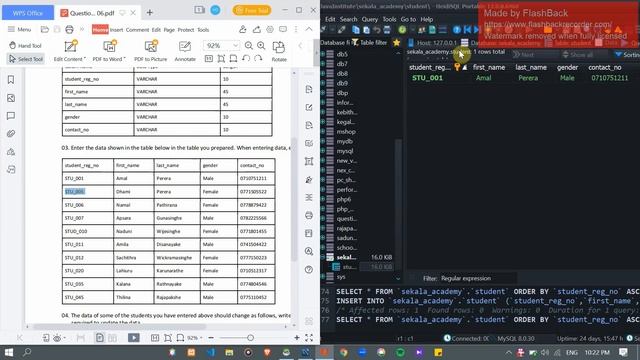This screenshot has width=640, height=360.
Task: Open the Help menu in HeidiSQL
Action: point(427,19)
